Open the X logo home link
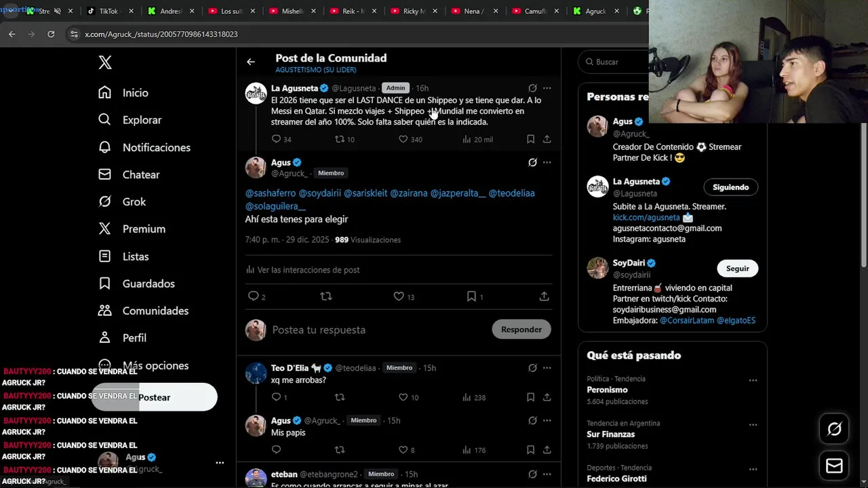Image resolution: width=868 pixels, height=488 pixels. 105,62
